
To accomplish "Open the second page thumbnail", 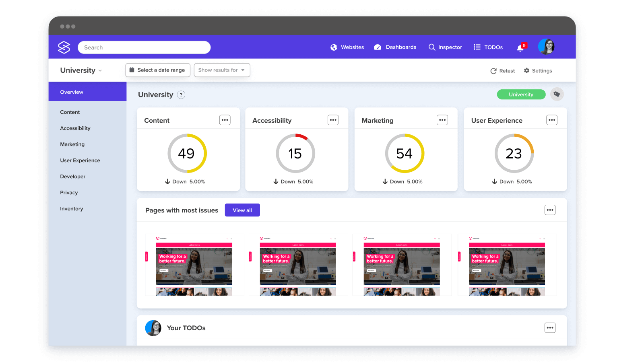I will [x=298, y=265].
